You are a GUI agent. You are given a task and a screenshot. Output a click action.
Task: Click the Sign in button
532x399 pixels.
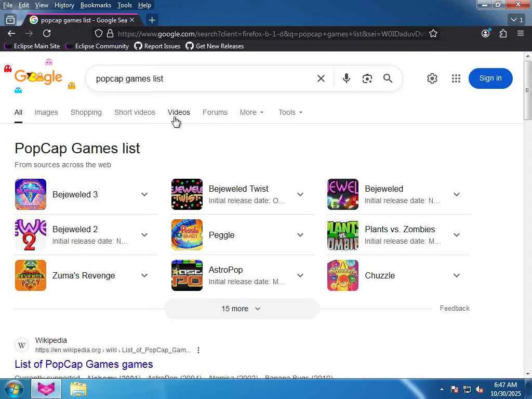pyautogui.click(x=490, y=78)
